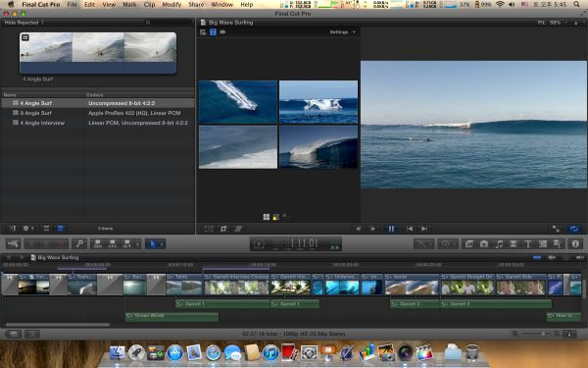Select the Ocean Waves audio clip
The height and width of the screenshot is (368, 588).
171,317
